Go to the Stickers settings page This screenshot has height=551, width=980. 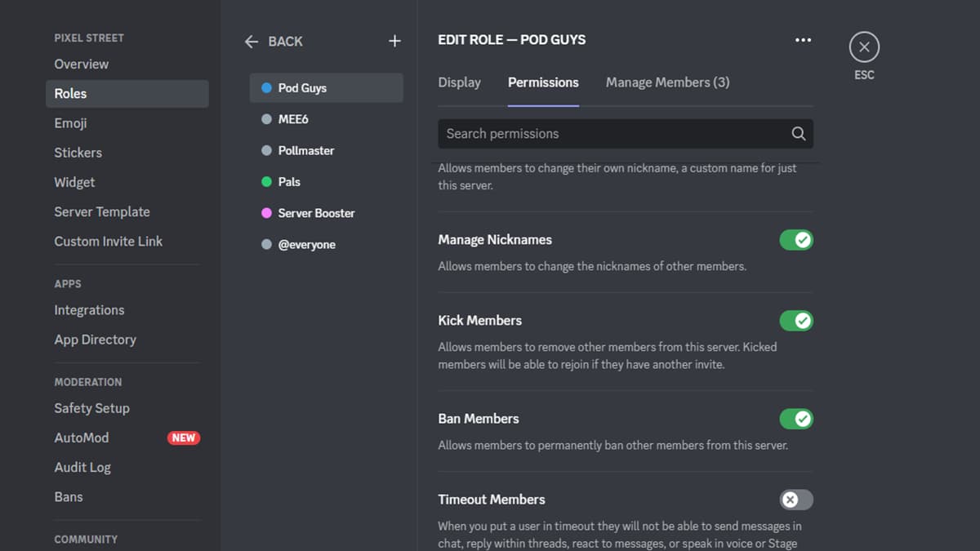78,152
